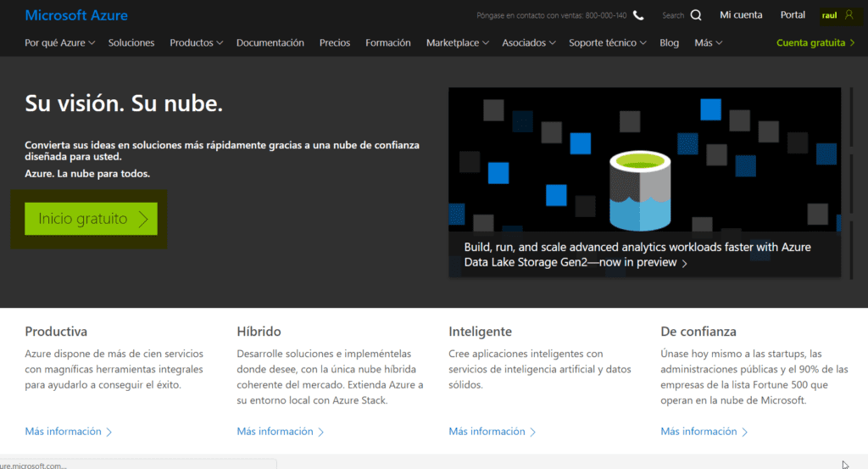Open the Blog link
868x469 pixels.
[670, 42]
